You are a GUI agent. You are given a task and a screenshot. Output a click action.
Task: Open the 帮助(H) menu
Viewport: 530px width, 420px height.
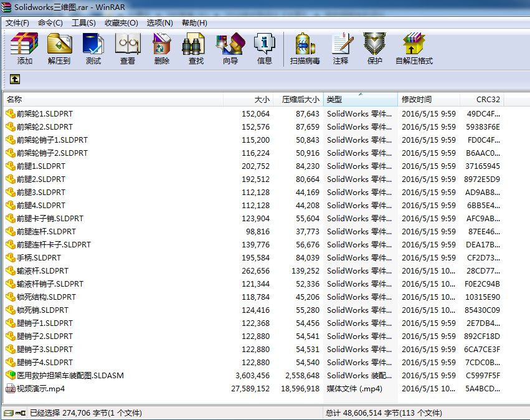(194, 23)
